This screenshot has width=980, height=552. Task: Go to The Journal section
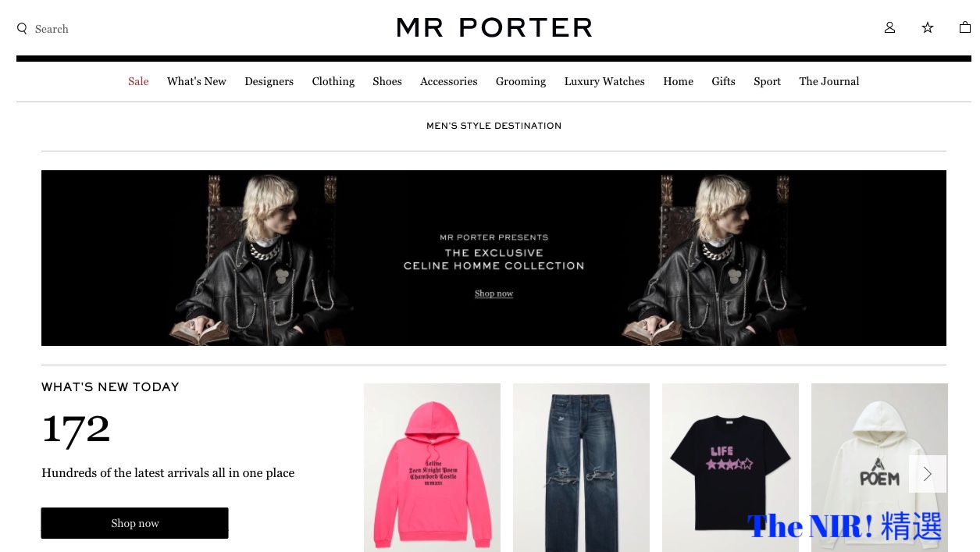829,81
